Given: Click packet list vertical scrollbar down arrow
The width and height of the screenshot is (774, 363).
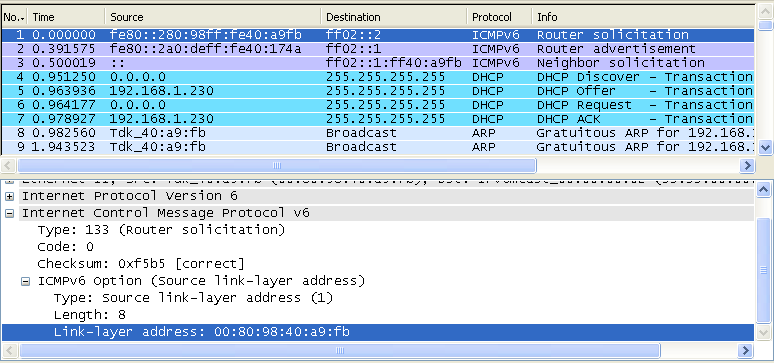Looking at the screenshot, I should [x=765, y=147].
